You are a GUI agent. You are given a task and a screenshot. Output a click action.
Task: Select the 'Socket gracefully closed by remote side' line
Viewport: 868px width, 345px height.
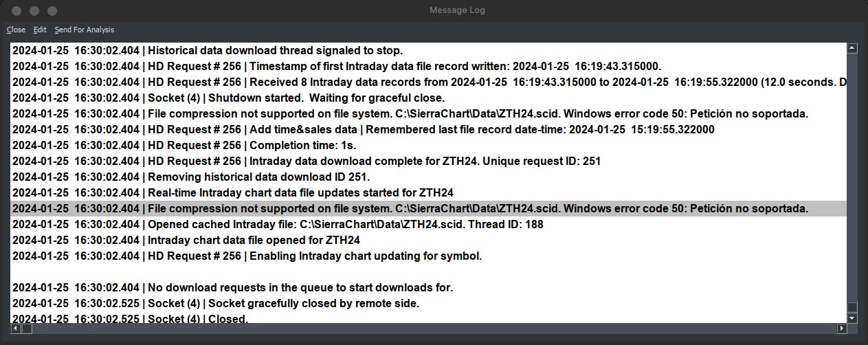pyautogui.click(x=216, y=303)
